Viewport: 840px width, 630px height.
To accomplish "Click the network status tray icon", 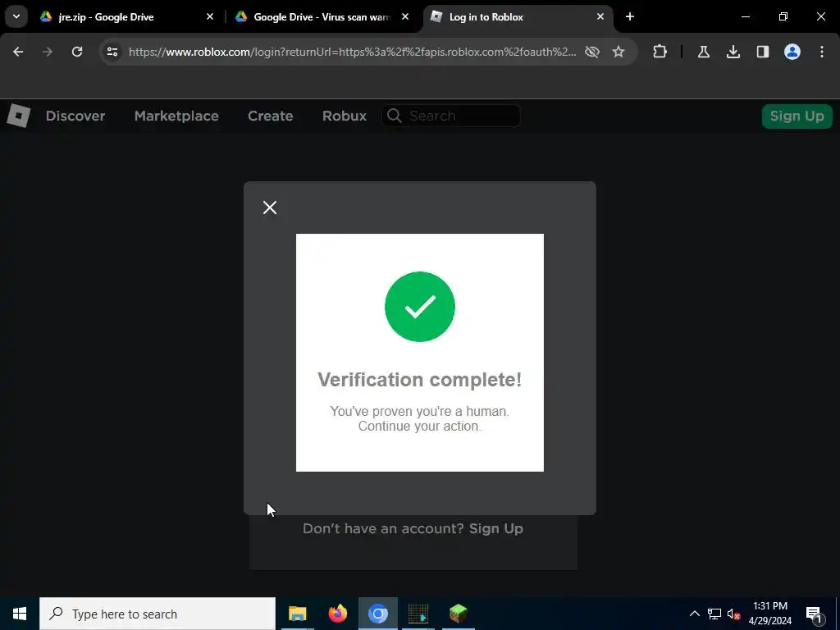I will pos(714,614).
